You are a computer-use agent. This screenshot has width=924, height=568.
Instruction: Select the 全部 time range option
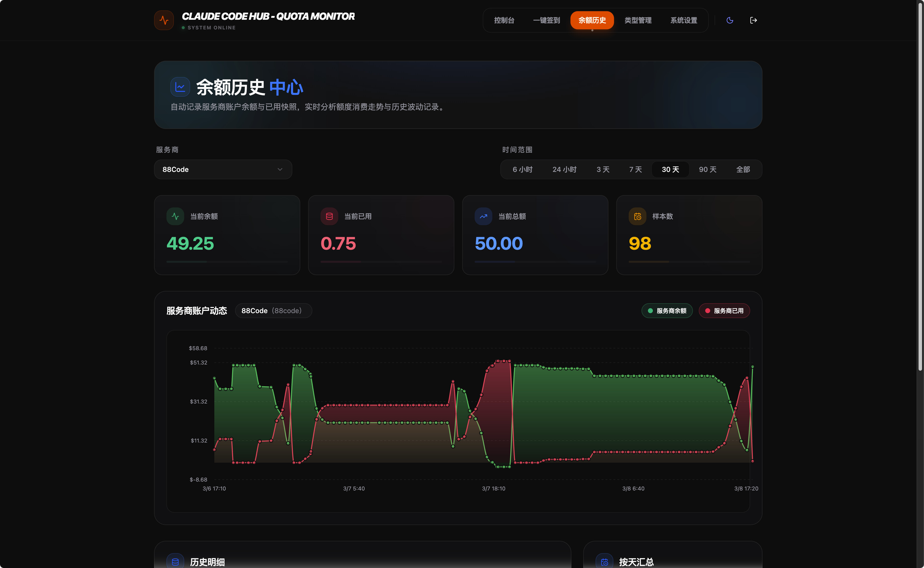[x=743, y=169]
